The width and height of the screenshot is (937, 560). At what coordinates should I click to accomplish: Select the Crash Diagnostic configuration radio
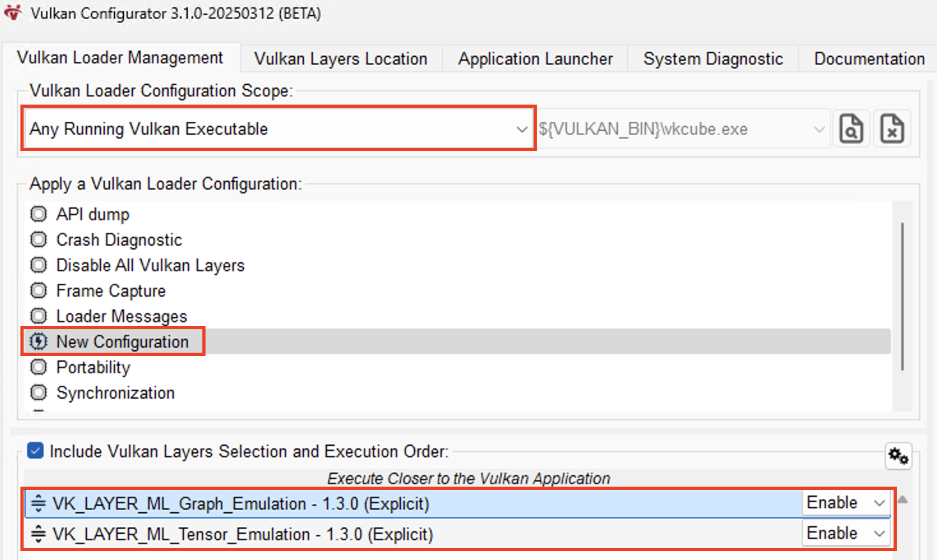click(39, 239)
